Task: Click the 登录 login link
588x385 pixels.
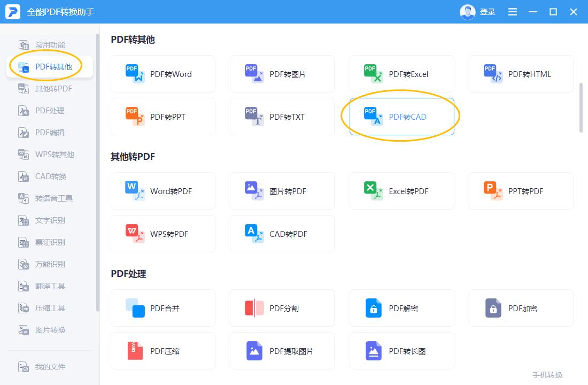Action: pyautogui.click(x=488, y=12)
